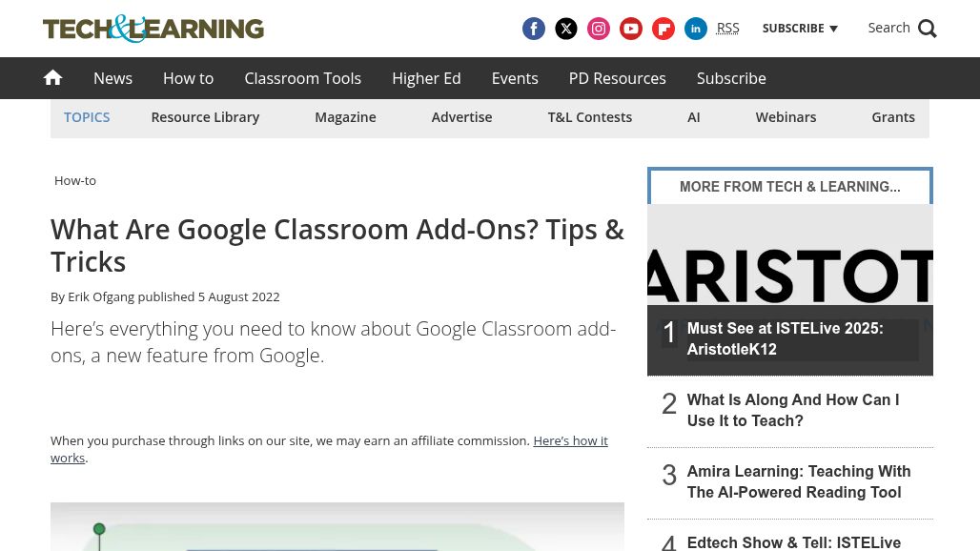Viewport: 980px width, 551px height.
Task: Select the T&L Contests topic
Action: pos(589,117)
